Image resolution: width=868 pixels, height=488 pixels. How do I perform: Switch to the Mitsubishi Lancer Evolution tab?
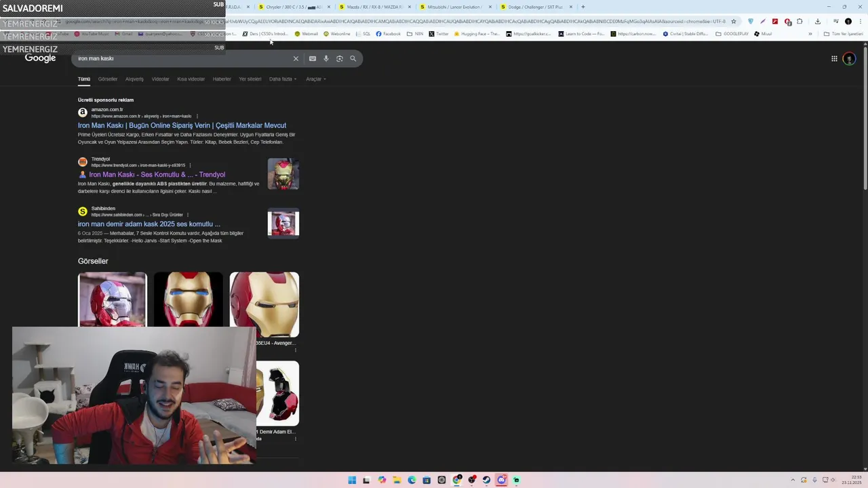point(454,7)
